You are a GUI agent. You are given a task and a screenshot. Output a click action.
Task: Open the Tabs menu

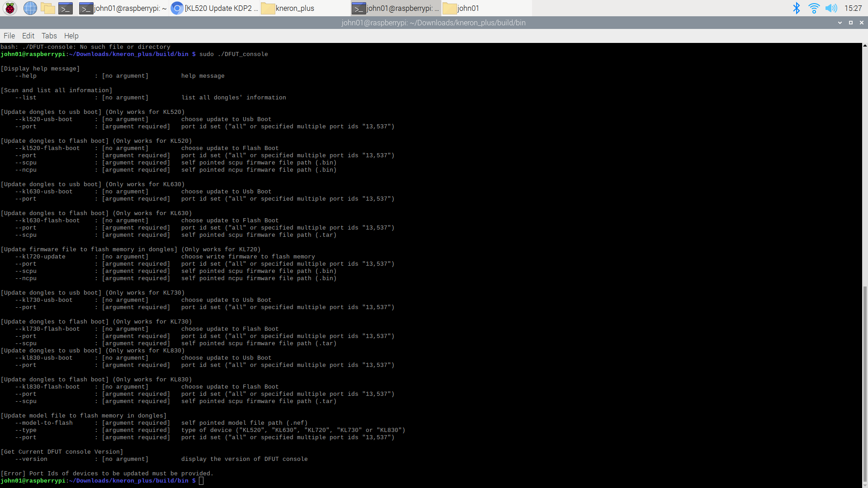(49, 36)
